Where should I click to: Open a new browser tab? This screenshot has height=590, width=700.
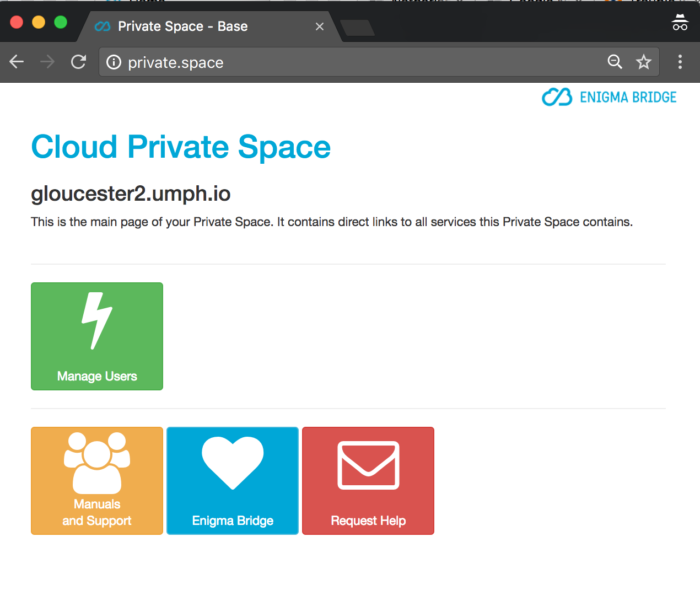(x=358, y=26)
